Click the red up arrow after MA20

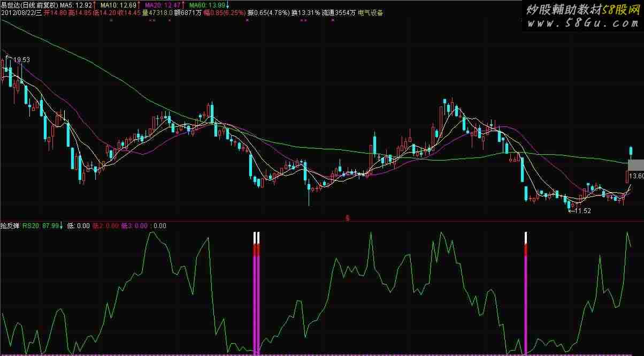(x=183, y=5)
